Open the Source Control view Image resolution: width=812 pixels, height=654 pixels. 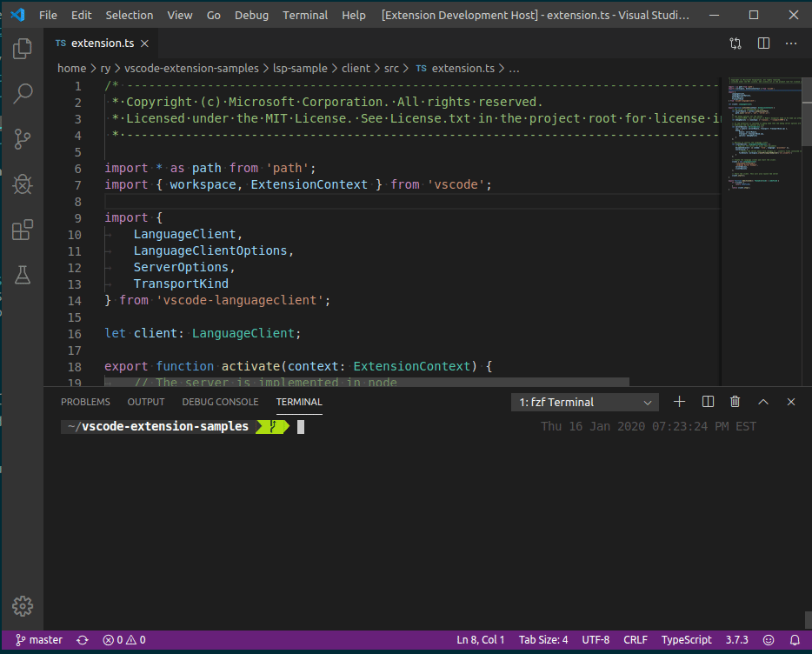click(23, 139)
